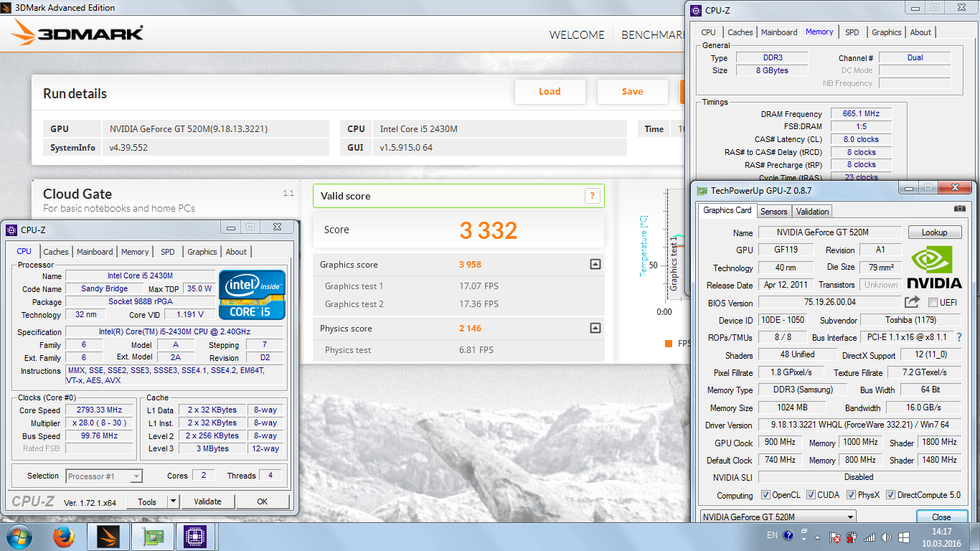Open Caches tab in CPU-Z Processor window

tap(56, 252)
